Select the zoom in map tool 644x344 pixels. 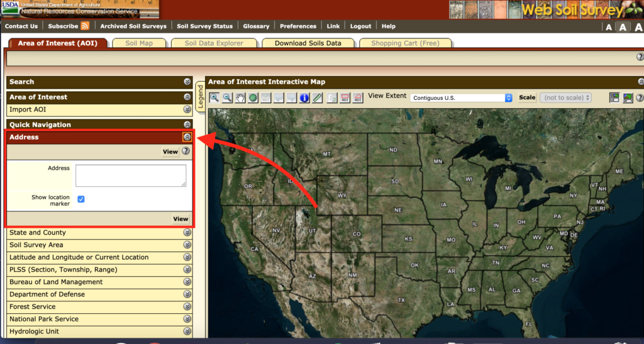(214, 97)
